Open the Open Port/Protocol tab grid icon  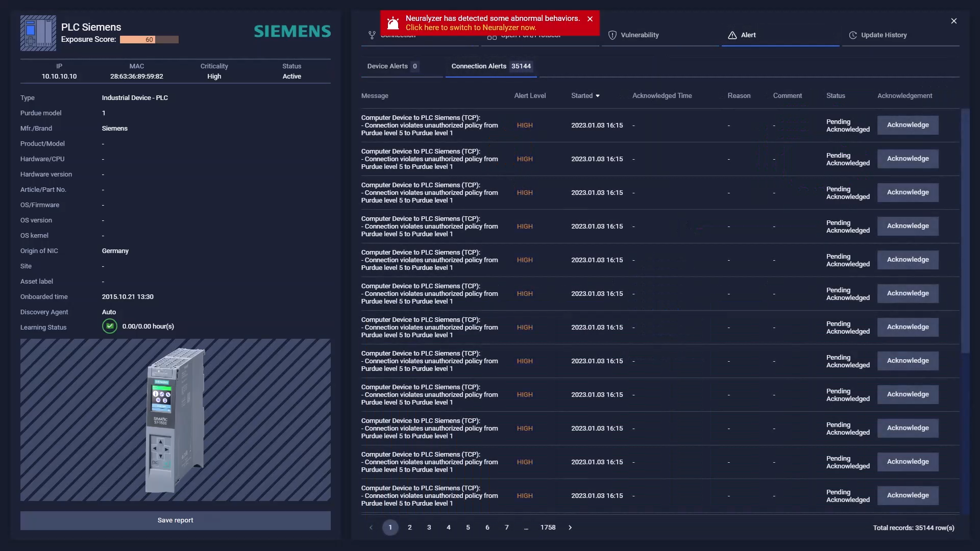(492, 36)
